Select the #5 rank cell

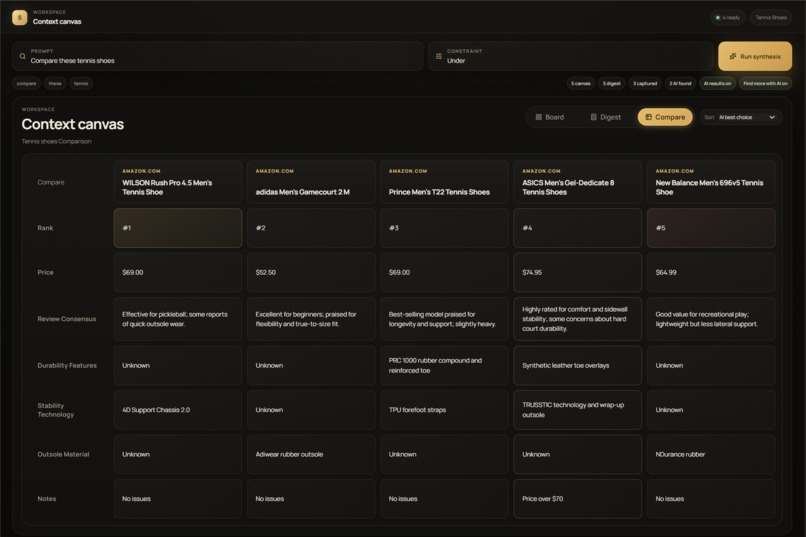(711, 228)
